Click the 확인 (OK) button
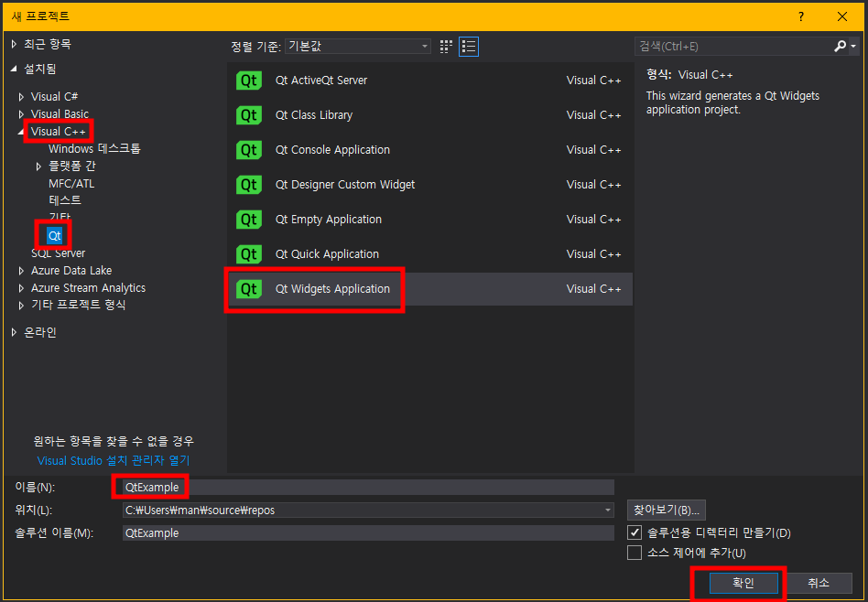The height and width of the screenshot is (602, 868). point(743,583)
